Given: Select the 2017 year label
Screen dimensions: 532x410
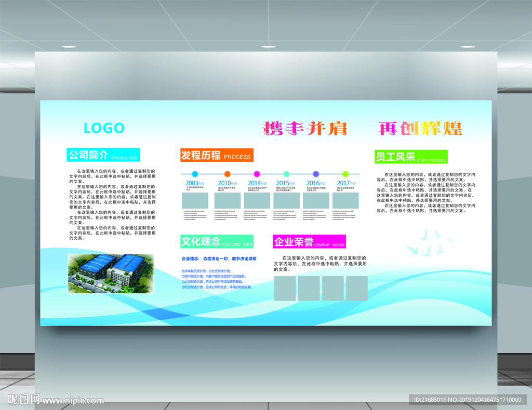Looking at the screenshot, I should coord(346,183).
